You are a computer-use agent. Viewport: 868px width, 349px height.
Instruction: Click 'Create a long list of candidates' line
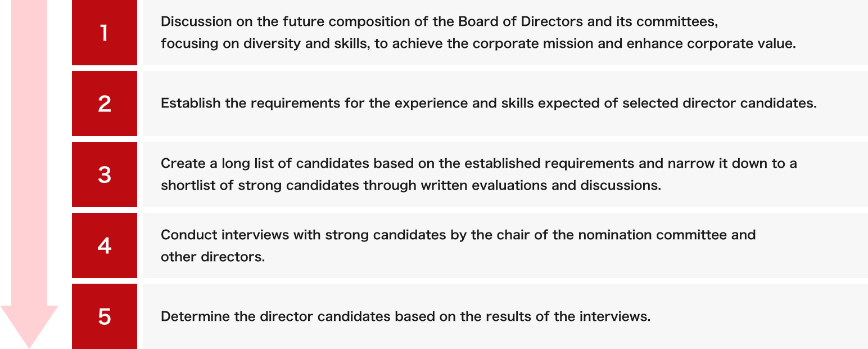[x=479, y=163]
